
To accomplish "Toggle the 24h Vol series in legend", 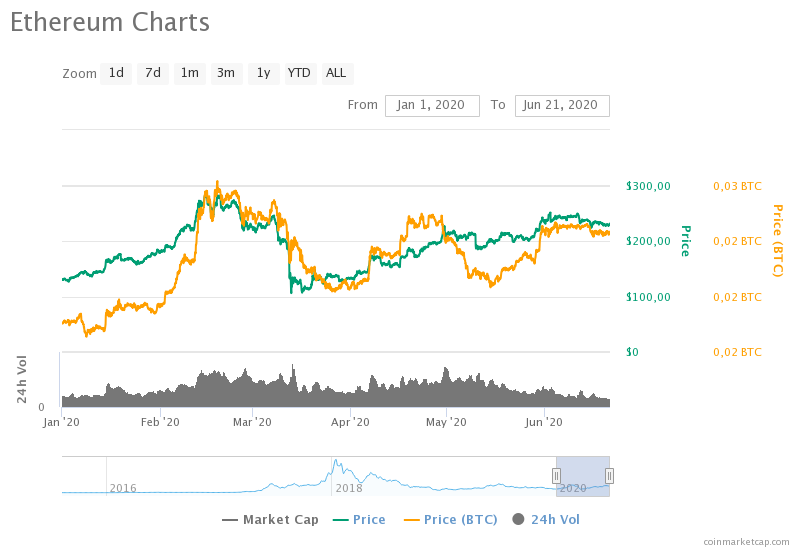I will point(546,520).
